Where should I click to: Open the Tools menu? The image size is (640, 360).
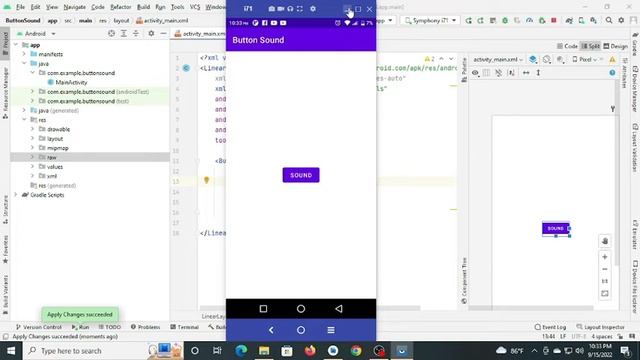[177, 7]
